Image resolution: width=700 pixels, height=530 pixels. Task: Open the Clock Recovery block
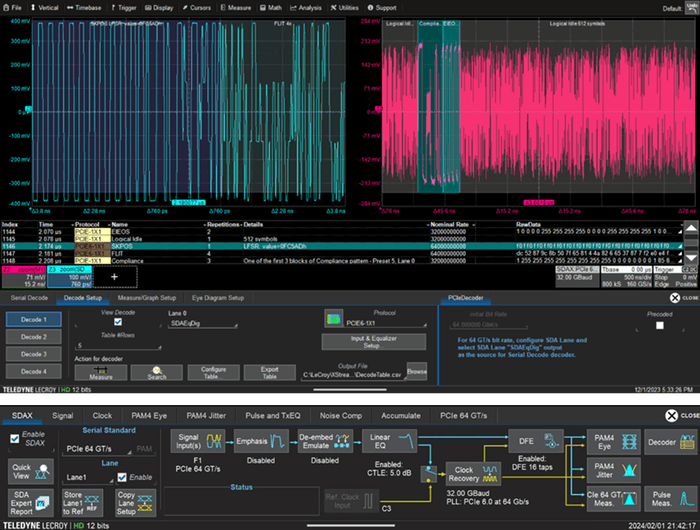click(x=475, y=472)
